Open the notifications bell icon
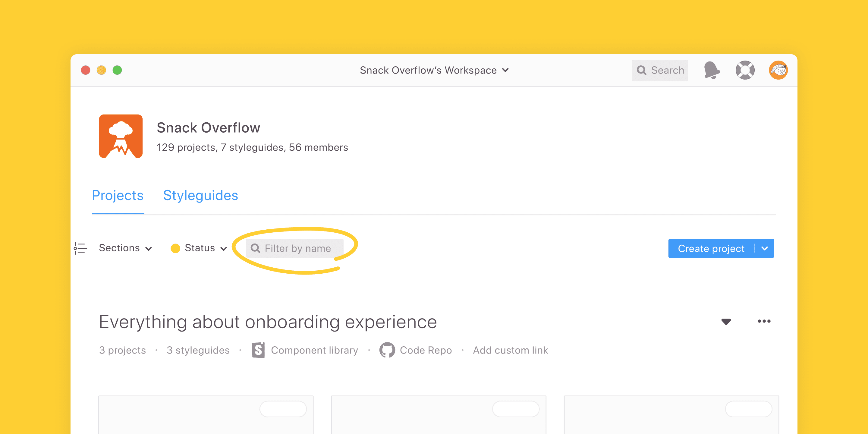Image resolution: width=868 pixels, height=434 pixels. pos(712,70)
